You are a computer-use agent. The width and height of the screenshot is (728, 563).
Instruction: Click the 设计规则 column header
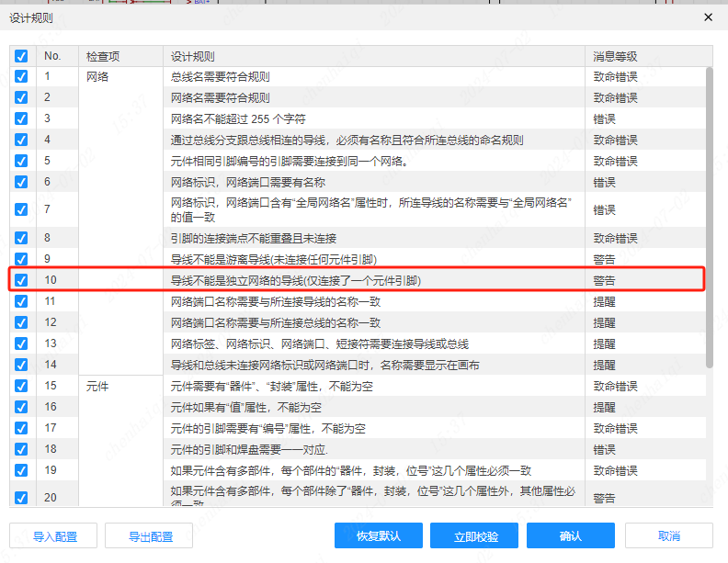click(x=193, y=57)
